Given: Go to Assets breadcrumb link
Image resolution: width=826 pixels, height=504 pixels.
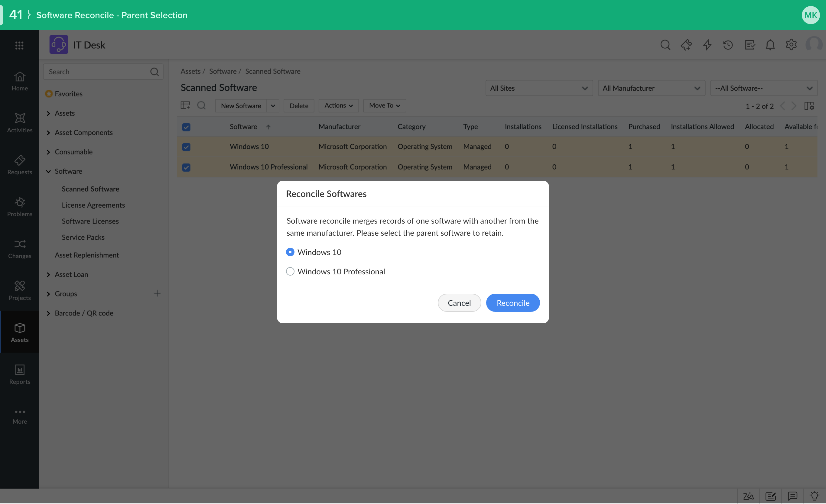Looking at the screenshot, I should 190,71.
